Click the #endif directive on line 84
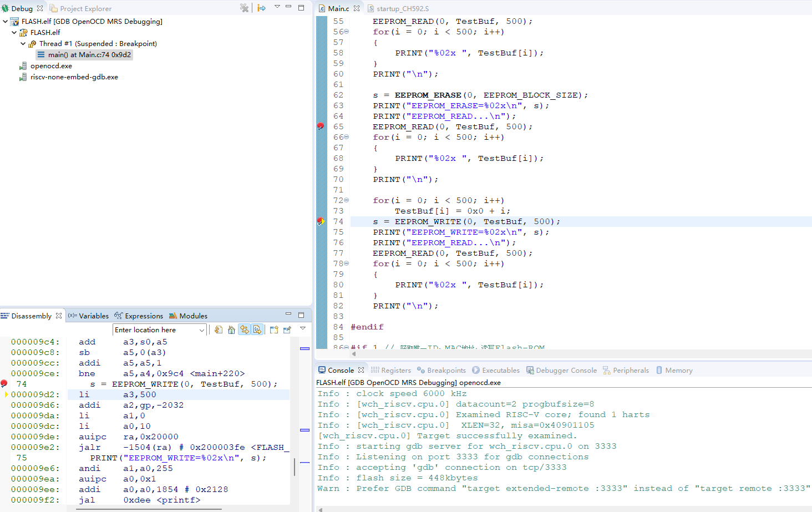The height and width of the screenshot is (512, 812). click(367, 327)
